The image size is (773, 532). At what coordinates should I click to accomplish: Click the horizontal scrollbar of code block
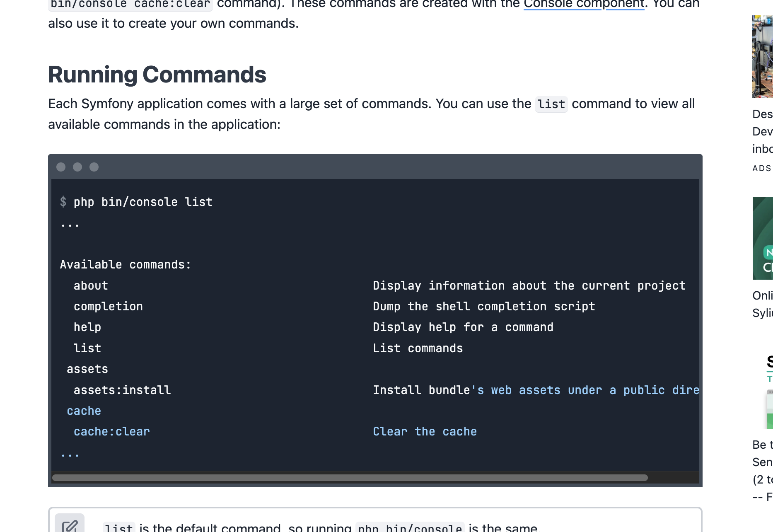(x=350, y=478)
